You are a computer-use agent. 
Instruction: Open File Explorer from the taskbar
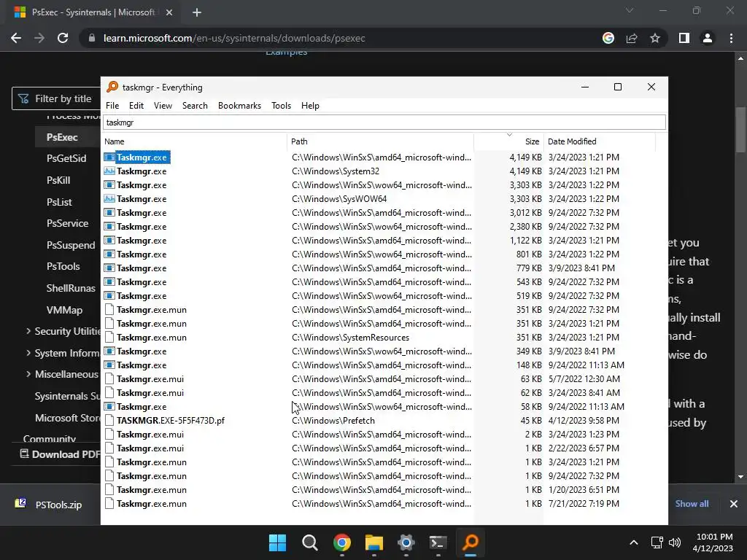pyautogui.click(x=374, y=542)
